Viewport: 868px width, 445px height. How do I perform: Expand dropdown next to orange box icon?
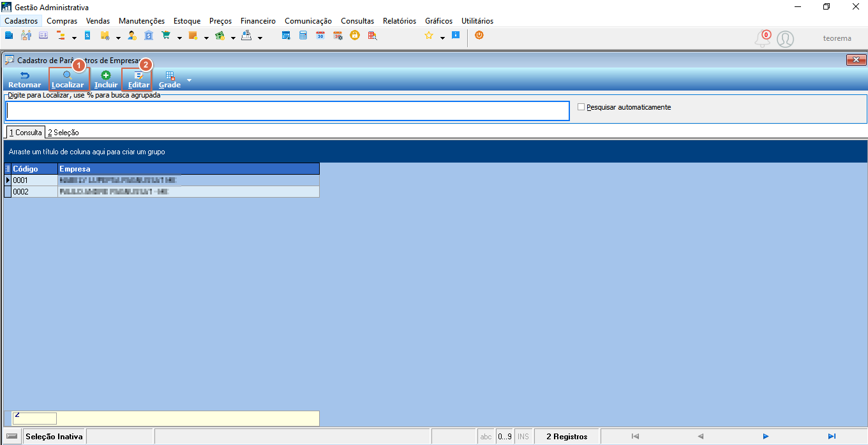tap(206, 38)
